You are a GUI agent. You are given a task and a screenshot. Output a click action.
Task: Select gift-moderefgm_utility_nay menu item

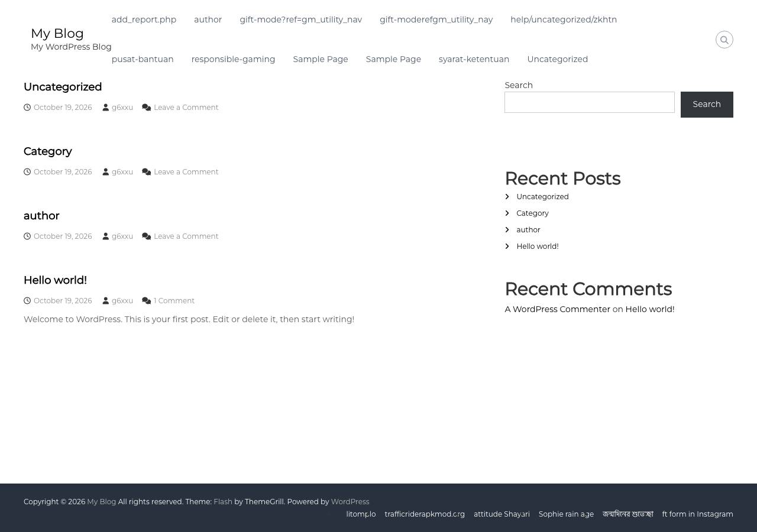tap(436, 20)
